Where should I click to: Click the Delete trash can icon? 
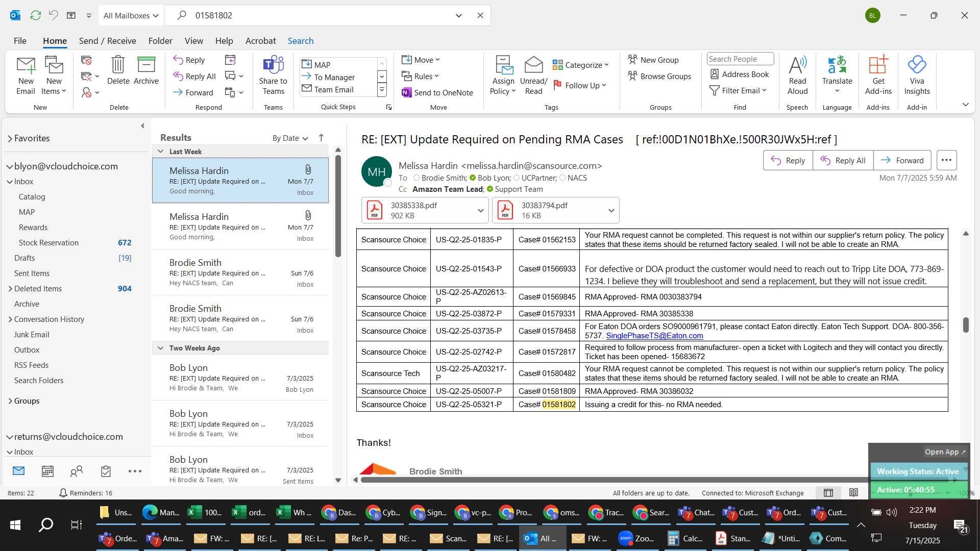(x=118, y=70)
